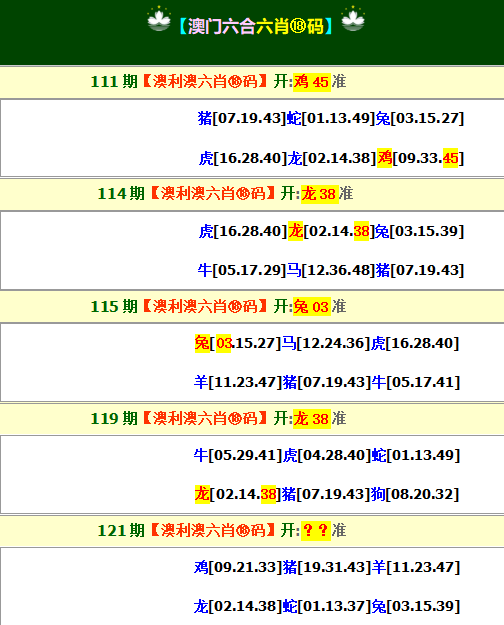The height and width of the screenshot is (625, 504).
Task: Click 龙[02.14.38] in the 111期 block
Action: point(332,158)
